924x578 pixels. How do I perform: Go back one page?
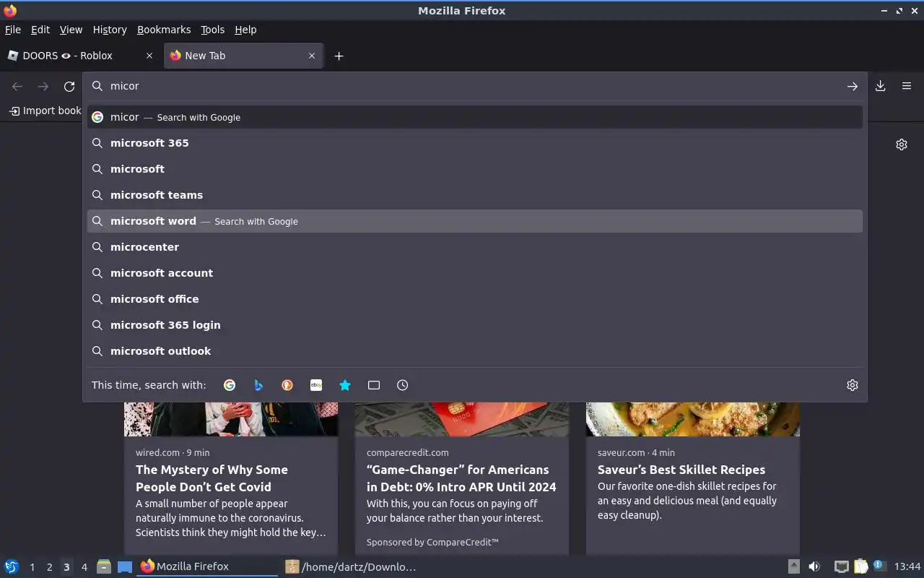point(17,87)
